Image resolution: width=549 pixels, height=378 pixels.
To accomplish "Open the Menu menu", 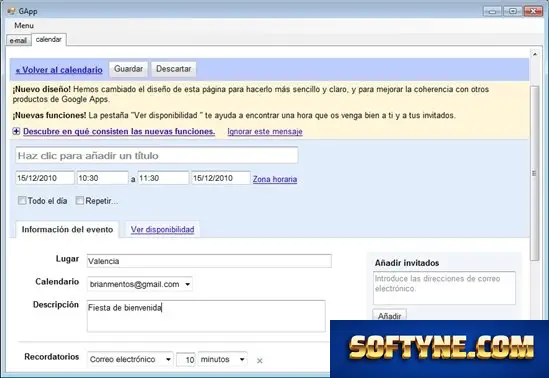I will [x=24, y=26].
